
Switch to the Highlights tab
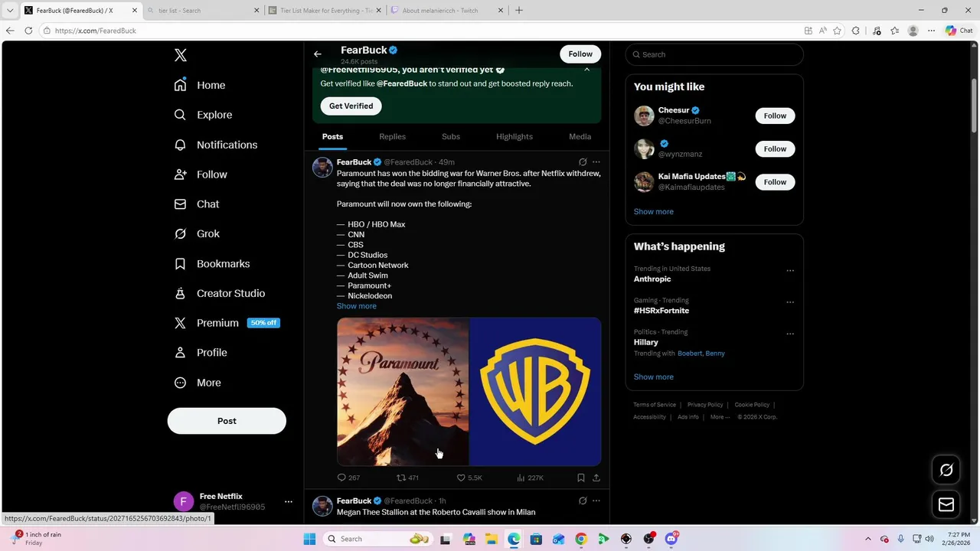514,136
